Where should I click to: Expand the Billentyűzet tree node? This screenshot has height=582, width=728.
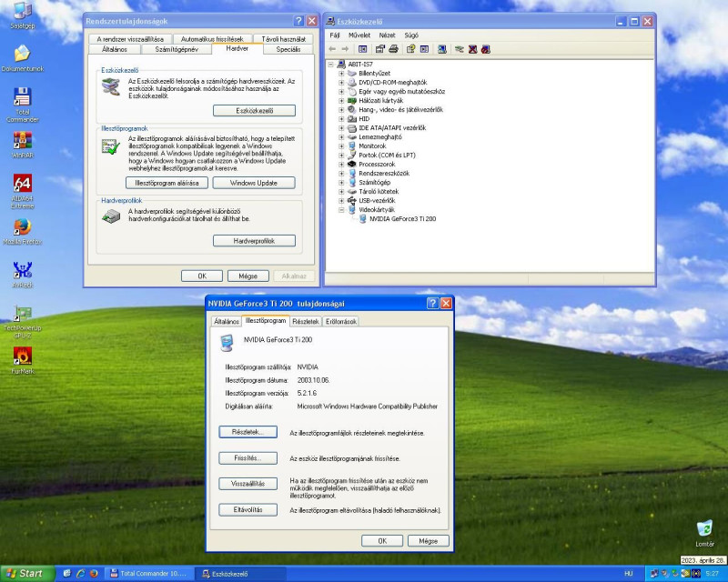click(341, 74)
